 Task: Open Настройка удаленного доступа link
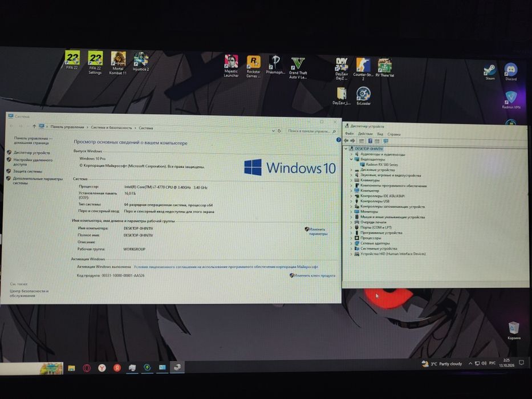pos(33,162)
